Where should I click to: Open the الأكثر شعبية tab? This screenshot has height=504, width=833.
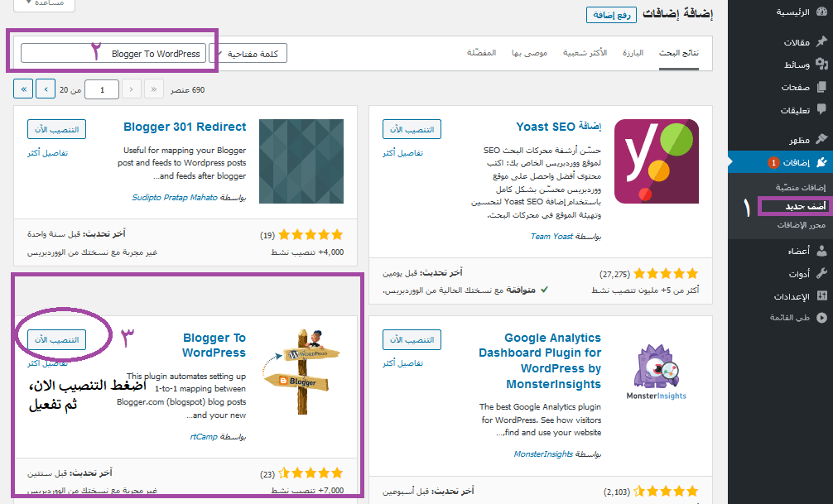click(585, 53)
